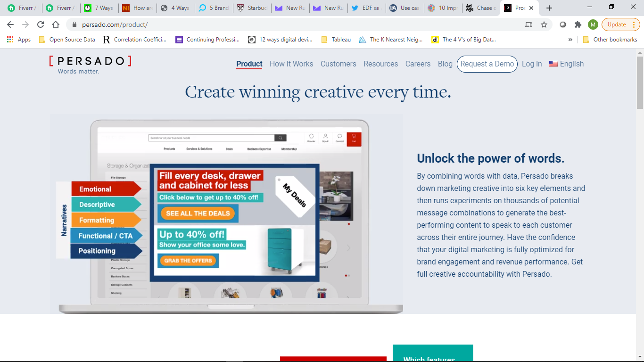Reload the Persado page
Image resolution: width=644 pixels, height=362 pixels.
coord(41,25)
